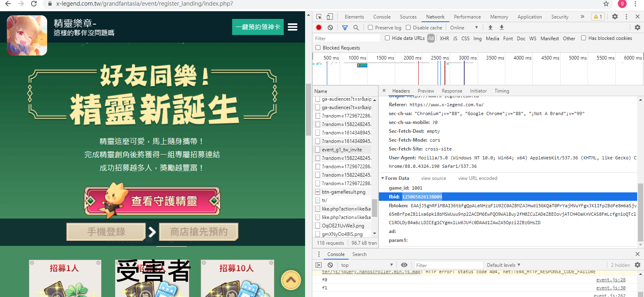Click the view URL encoded link
Viewport: 644px width, 297px height.
(x=478, y=178)
